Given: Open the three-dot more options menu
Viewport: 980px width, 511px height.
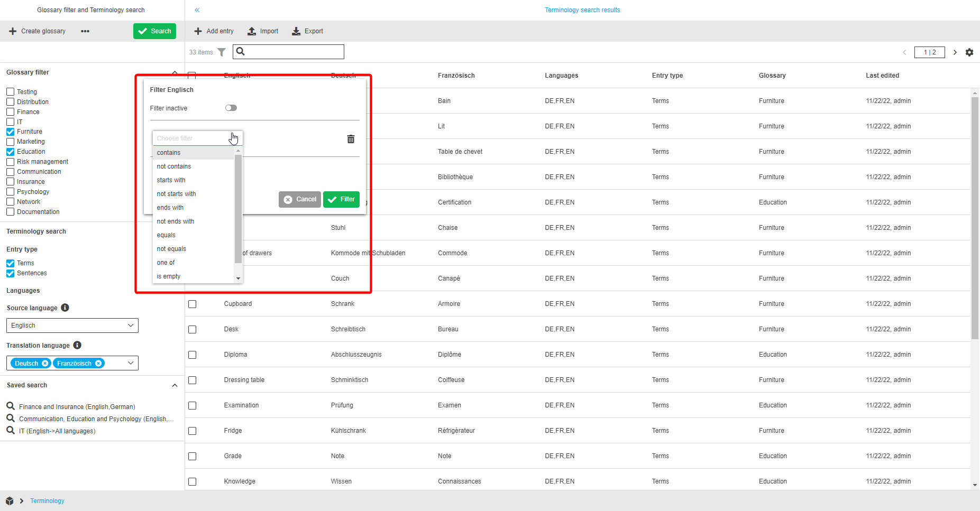Looking at the screenshot, I should click(85, 31).
